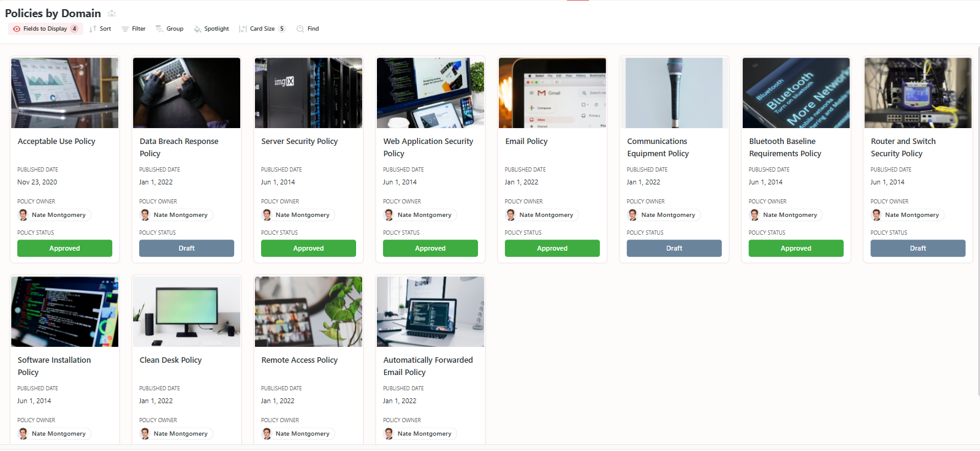The height and width of the screenshot is (451, 980).
Task: Click Nate Montgomery owner on Email Policy card
Action: pyautogui.click(x=542, y=215)
